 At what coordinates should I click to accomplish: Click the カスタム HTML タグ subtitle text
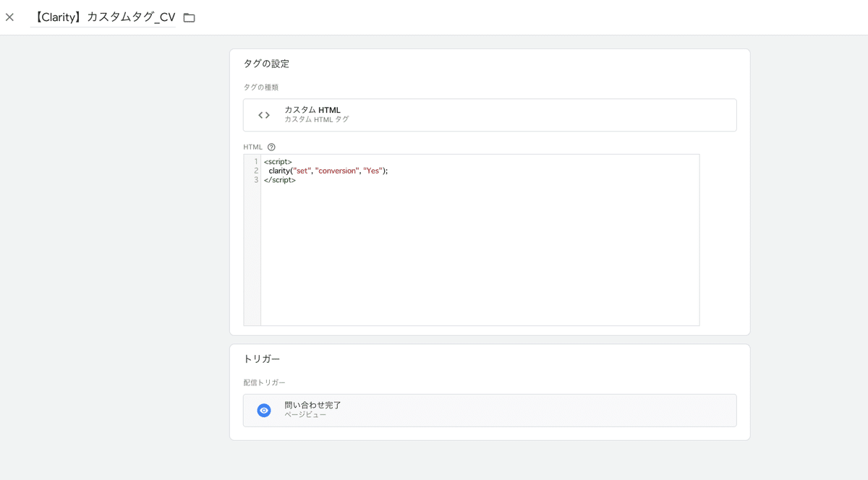tap(317, 119)
